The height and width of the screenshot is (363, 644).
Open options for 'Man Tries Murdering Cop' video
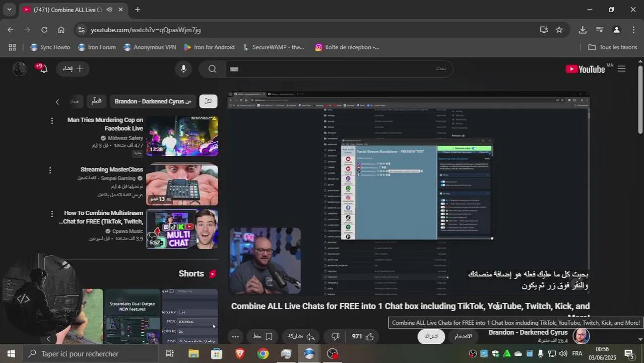51,121
